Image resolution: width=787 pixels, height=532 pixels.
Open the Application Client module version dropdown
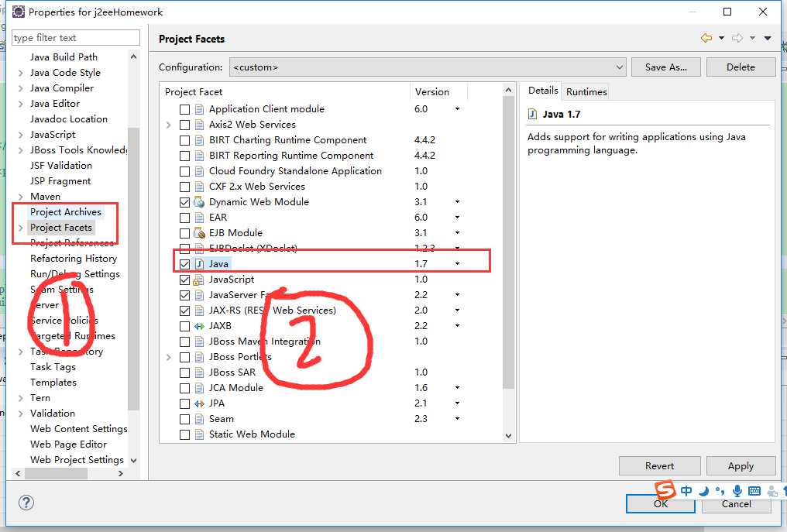coord(457,109)
